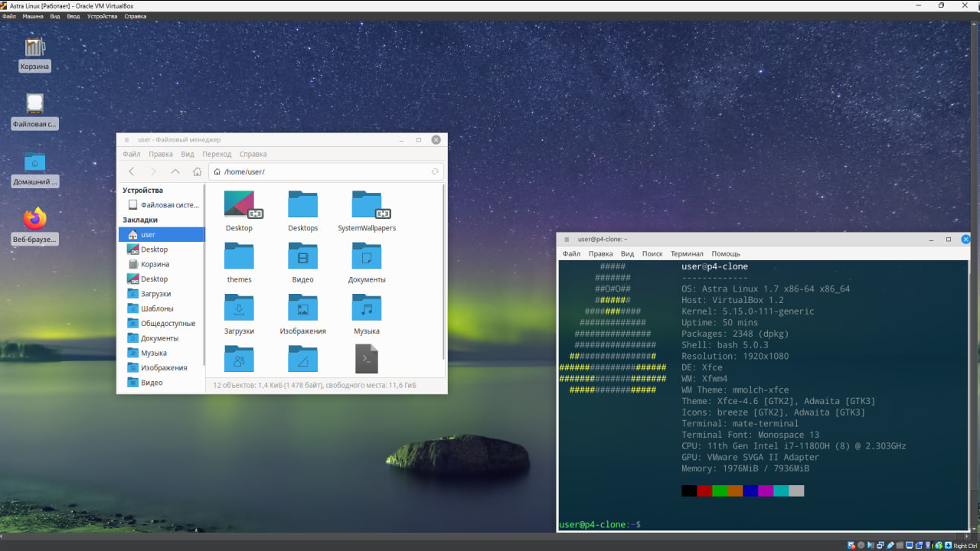980x551 pixels.
Task: Select the Загрузки bookmark in the sidebar
Action: 162,294
